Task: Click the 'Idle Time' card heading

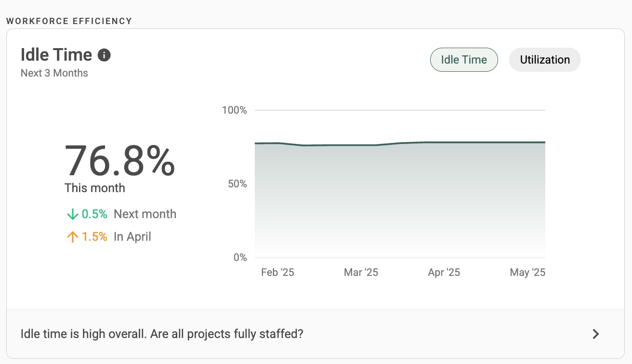Action: pyautogui.click(x=56, y=55)
